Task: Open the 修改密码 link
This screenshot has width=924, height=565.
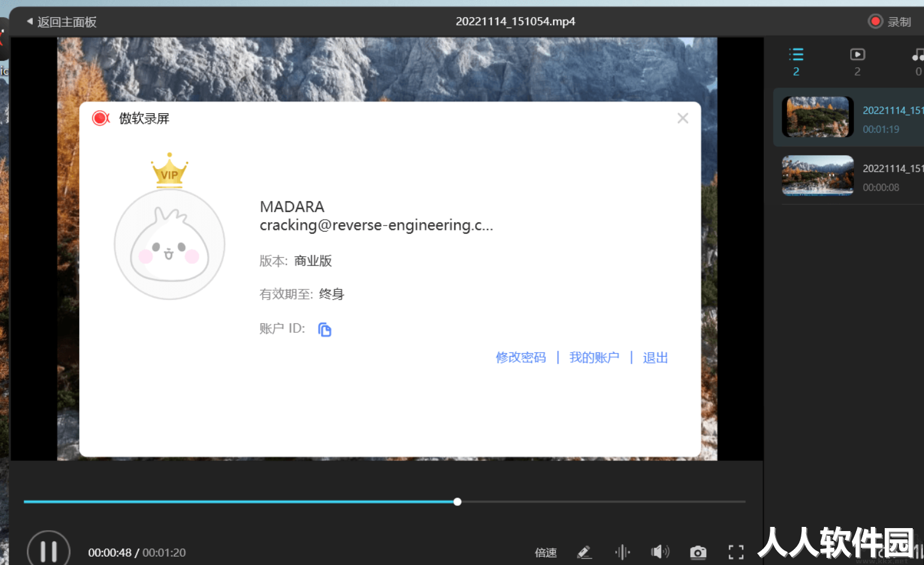Action: click(x=521, y=357)
